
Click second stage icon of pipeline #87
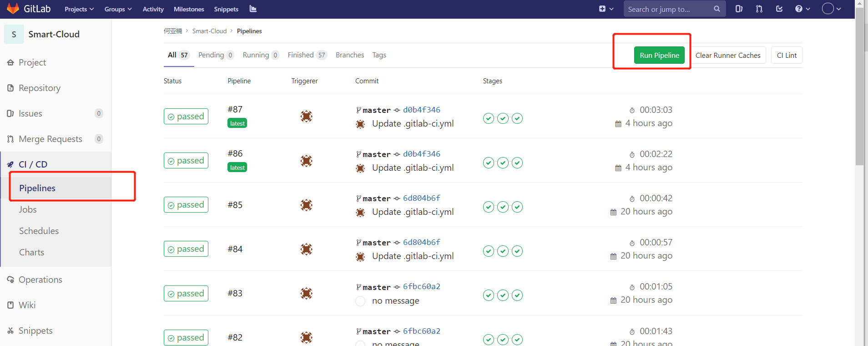[x=503, y=118]
